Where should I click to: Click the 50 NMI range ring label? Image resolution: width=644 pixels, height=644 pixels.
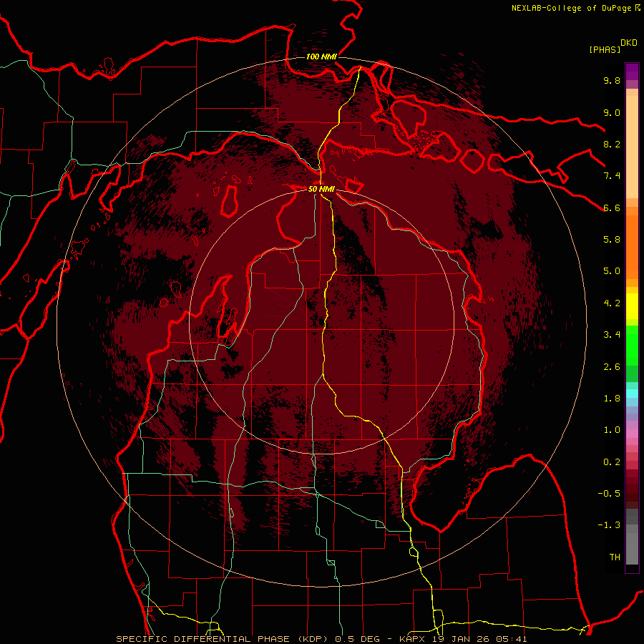[x=321, y=189]
